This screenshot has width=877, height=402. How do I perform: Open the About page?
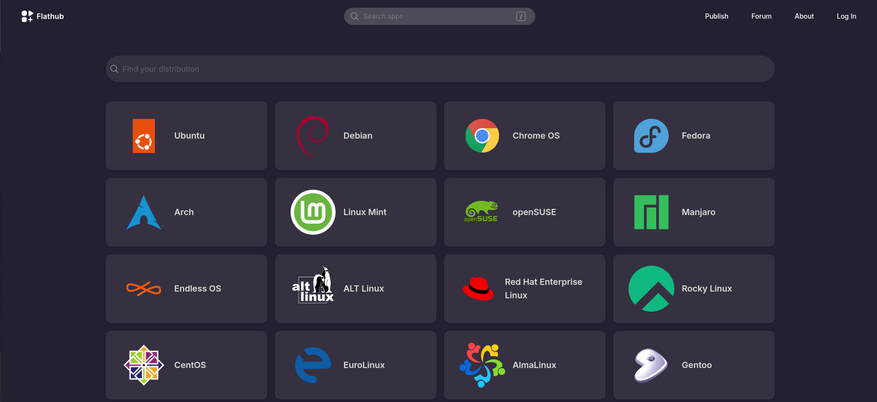(x=804, y=16)
